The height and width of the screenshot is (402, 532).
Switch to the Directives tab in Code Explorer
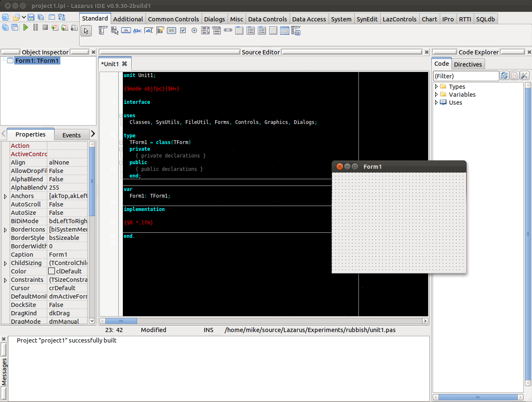[468, 64]
